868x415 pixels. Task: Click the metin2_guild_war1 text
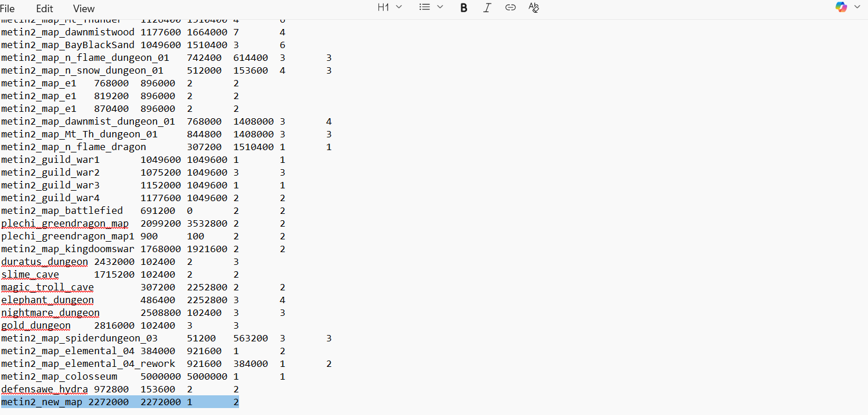pos(50,159)
